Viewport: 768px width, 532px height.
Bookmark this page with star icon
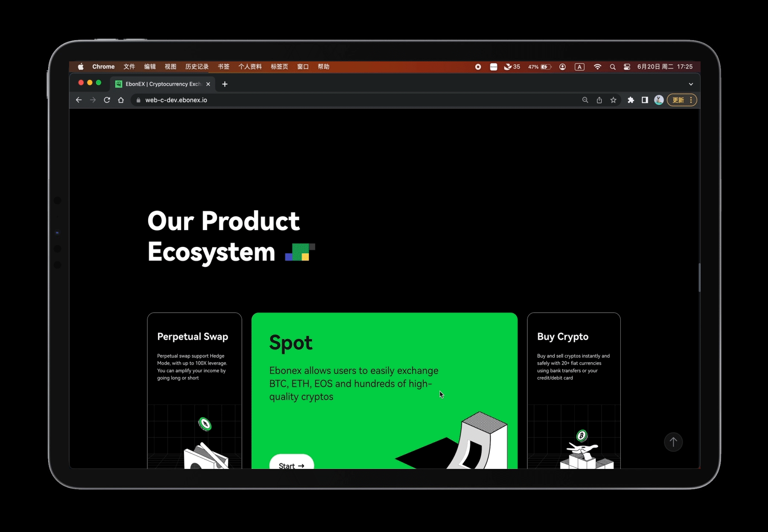click(613, 100)
